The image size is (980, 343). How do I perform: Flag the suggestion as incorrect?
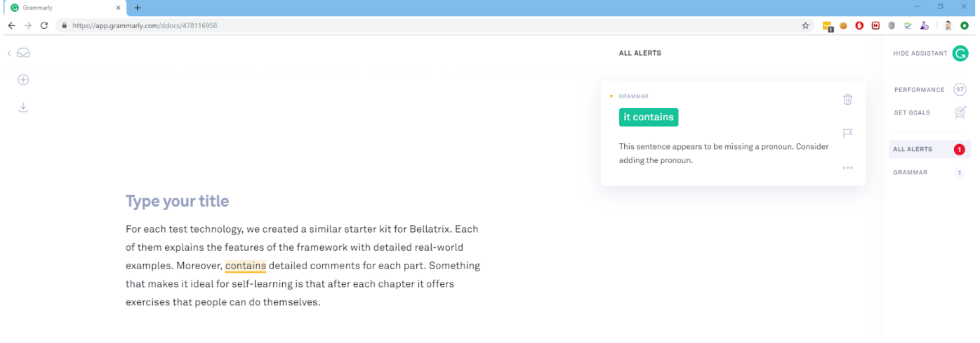pyautogui.click(x=847, y=133)
